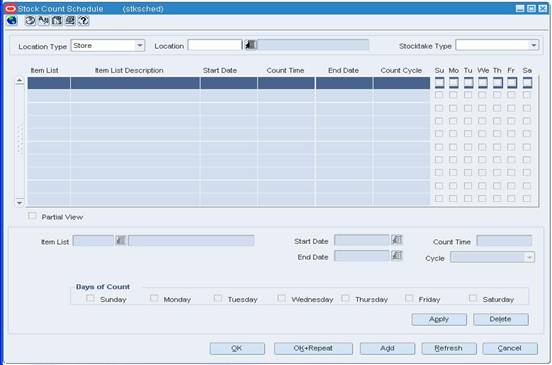
Task: Click the circular arrows toolbar icon
Action: (30, 21)
